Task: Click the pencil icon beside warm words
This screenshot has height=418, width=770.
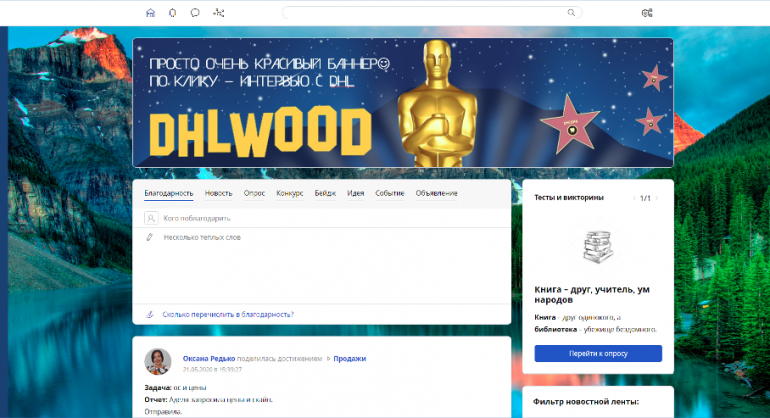Action: click(151, 237)
